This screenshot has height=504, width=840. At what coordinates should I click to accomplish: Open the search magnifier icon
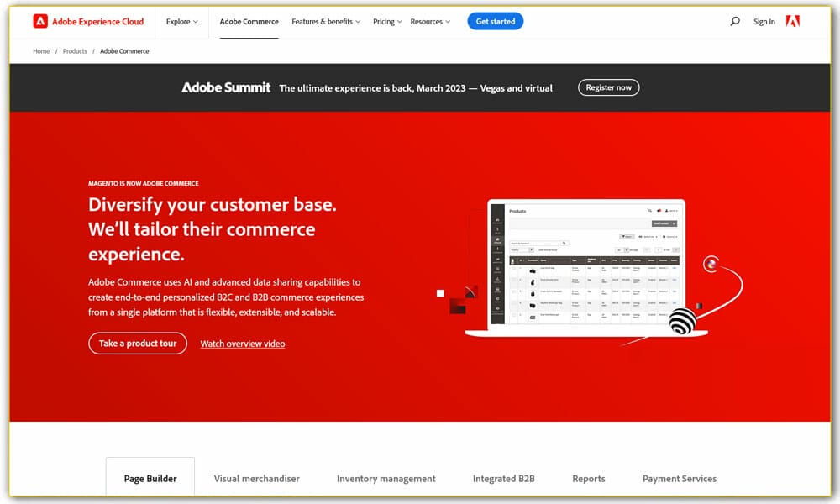735,22
